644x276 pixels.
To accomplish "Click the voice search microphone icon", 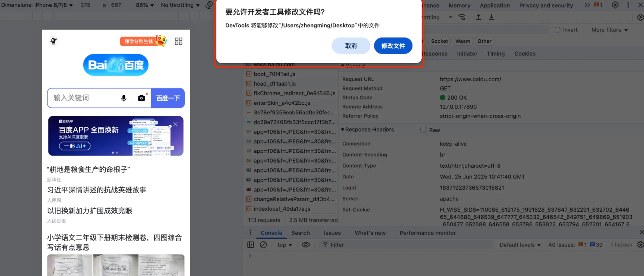I will tap(124, 98).
